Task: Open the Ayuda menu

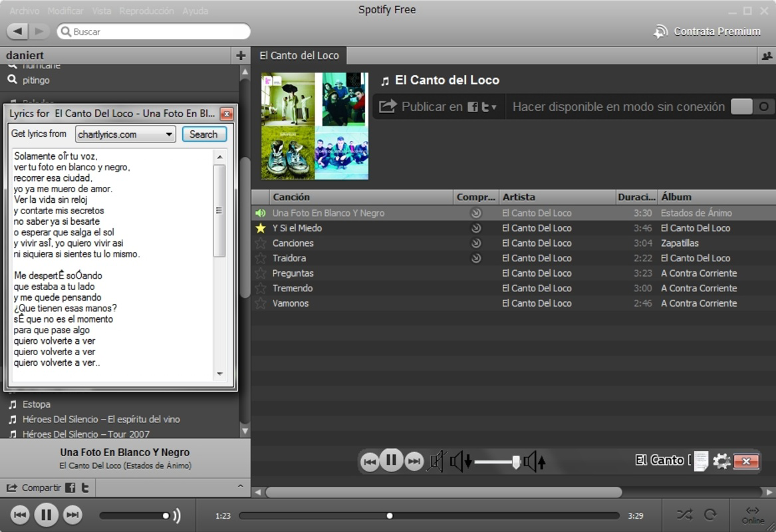Action: click(x=195, y=11)
